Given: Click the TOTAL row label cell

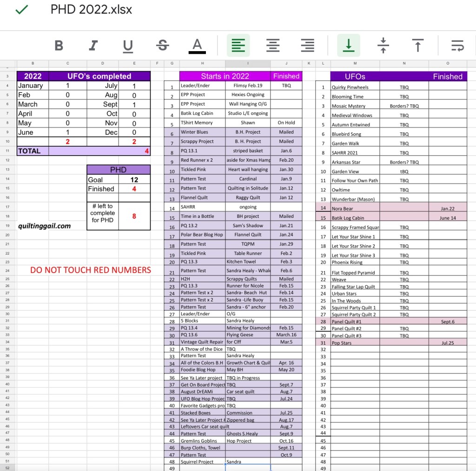Looking at the screenshot, I should click(33, 151).
